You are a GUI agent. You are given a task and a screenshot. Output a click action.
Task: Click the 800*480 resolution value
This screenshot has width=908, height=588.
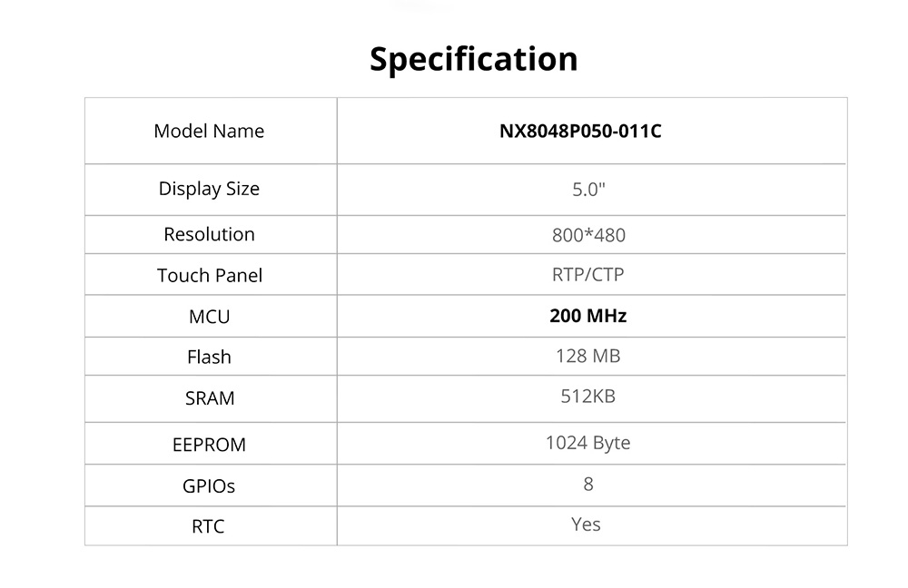[x=588, y=236]
